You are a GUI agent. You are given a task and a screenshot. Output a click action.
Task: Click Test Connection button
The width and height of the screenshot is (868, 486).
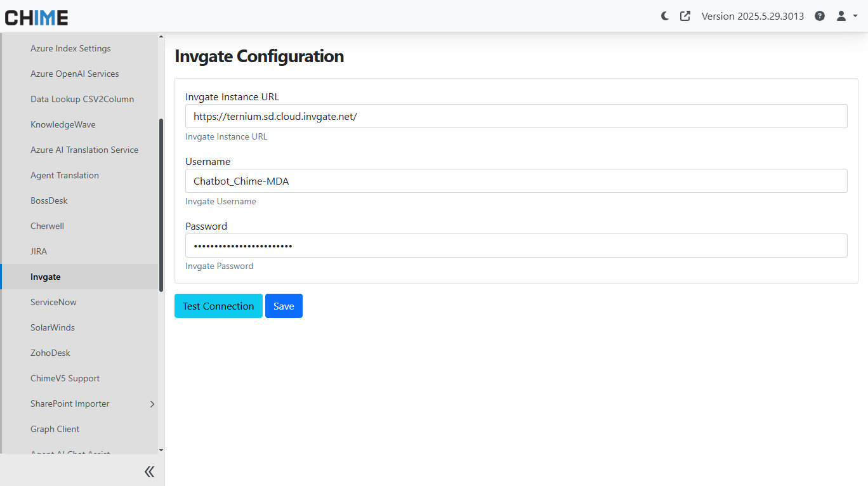[218, 306]
